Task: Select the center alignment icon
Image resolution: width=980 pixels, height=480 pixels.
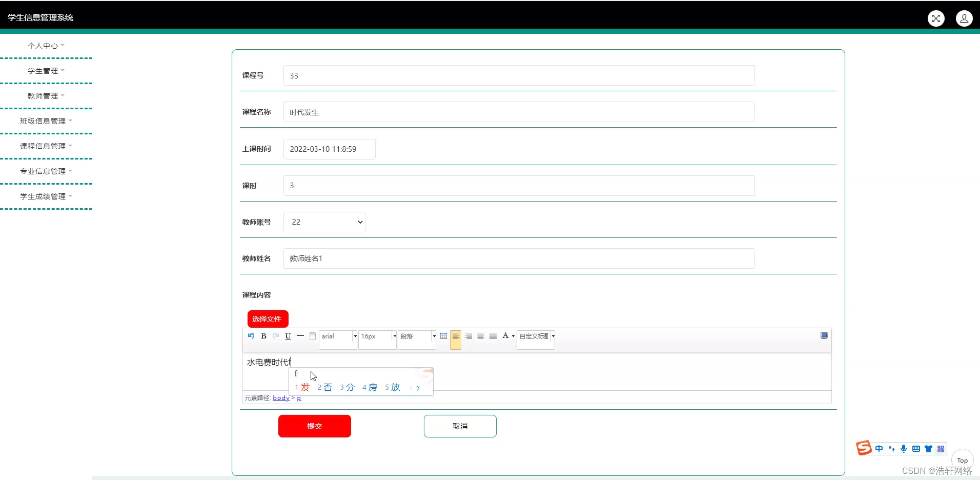Action: pyautogui.click(x=480, y=336)
